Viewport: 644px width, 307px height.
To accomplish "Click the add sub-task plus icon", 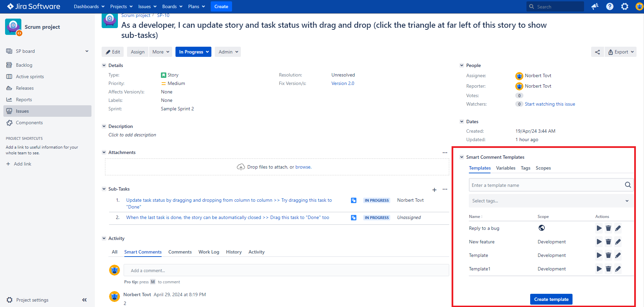I will [x=434, y=190].
